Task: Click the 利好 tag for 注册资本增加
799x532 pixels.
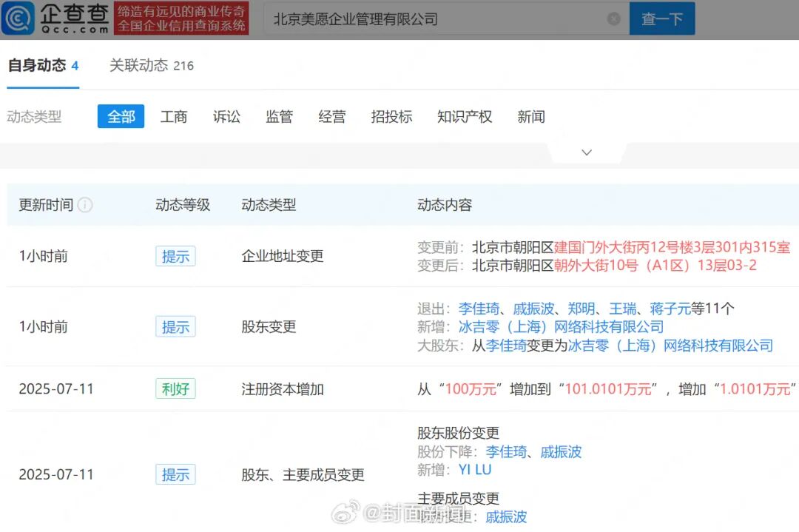Action: tap(175, 388)
